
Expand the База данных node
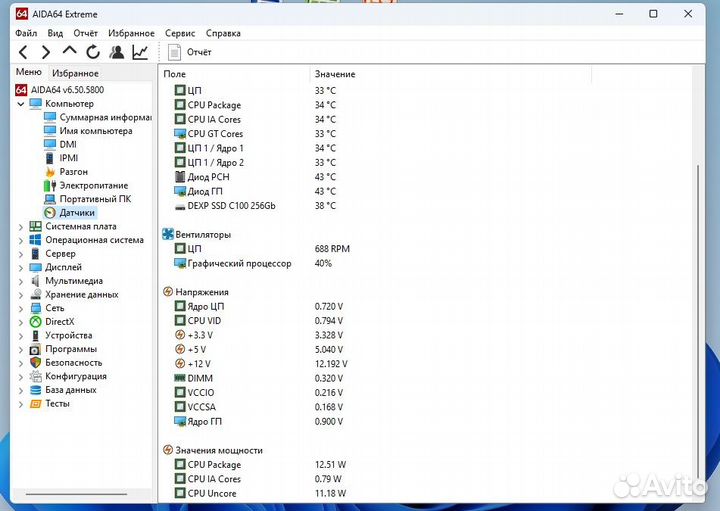point(21,390)
